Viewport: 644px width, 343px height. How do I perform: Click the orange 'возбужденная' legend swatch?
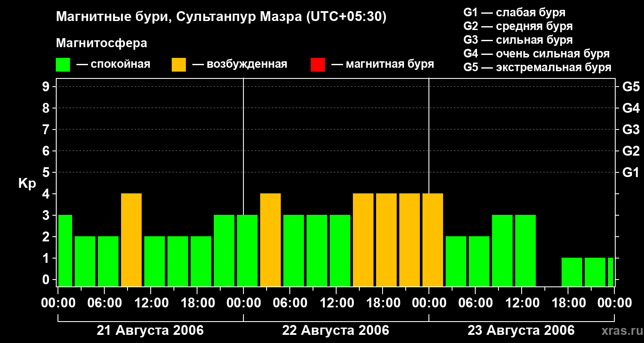pos(179,65)
